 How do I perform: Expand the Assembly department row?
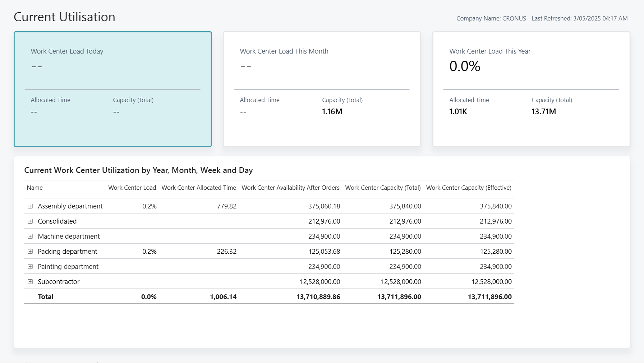[30, 206]
